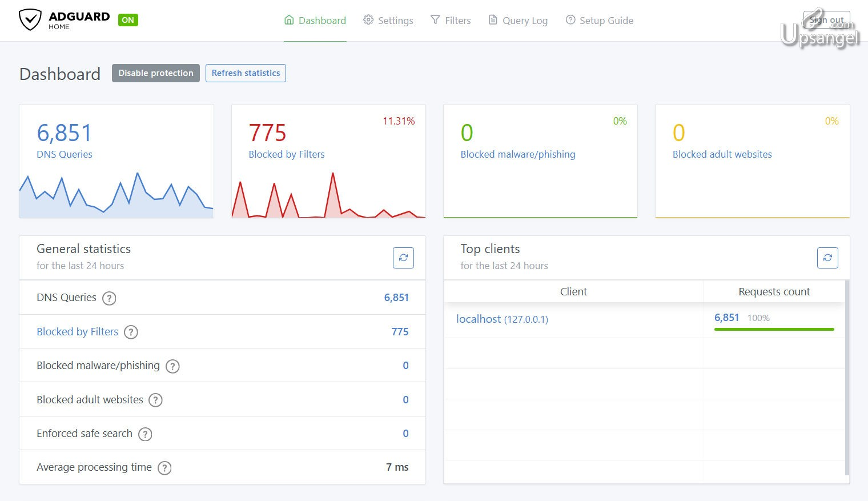Click the green localhost requests progress bar
The width and height of the screenshot is (868, 501).
coord(774,329)
